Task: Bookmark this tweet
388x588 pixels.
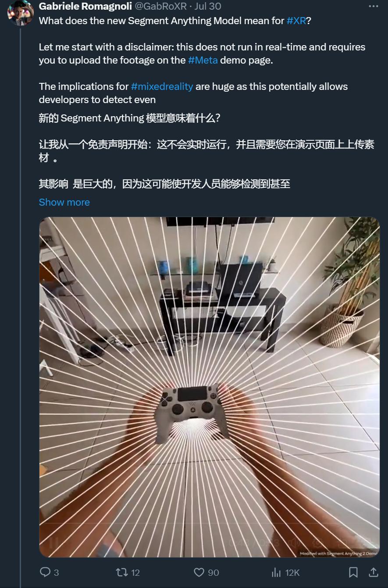Action: click(x=353, y=572)
